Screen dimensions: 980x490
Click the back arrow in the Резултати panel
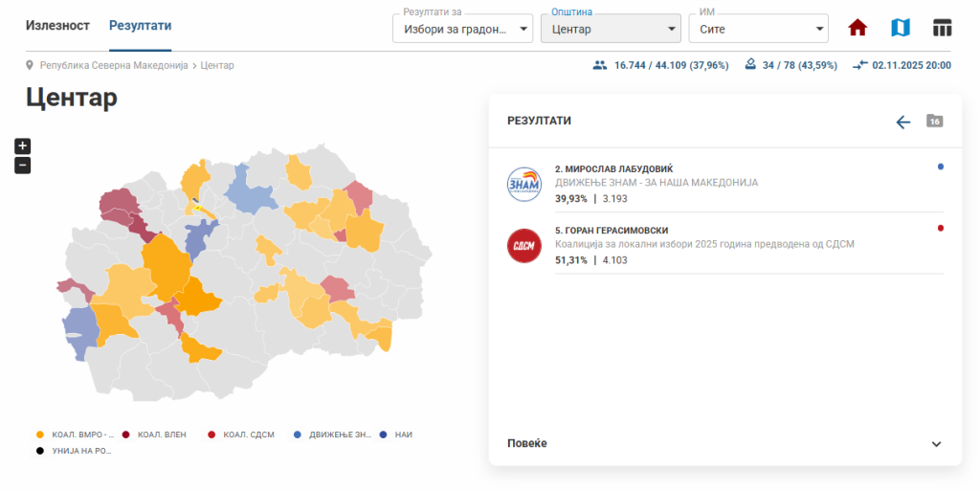click(902, 122)
